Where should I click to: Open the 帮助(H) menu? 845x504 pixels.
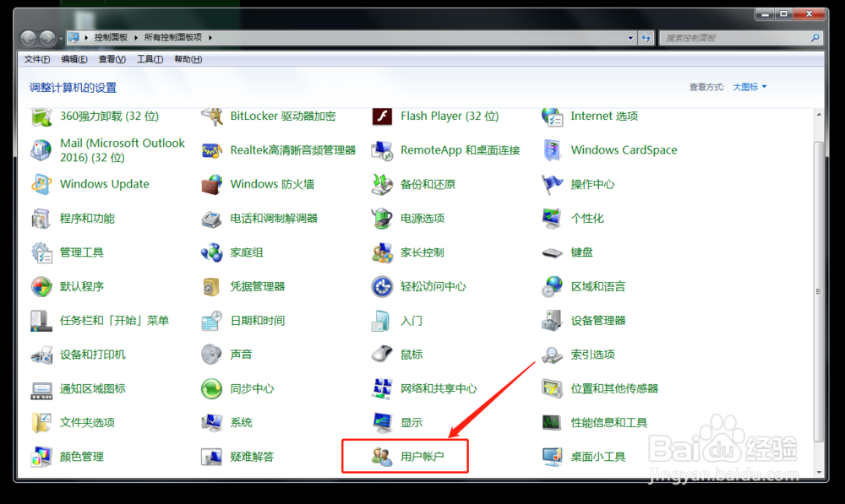pos(188,59)
